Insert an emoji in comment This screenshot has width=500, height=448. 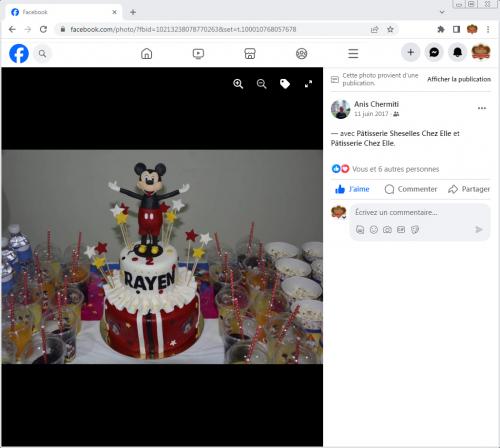tap(374, 229)
